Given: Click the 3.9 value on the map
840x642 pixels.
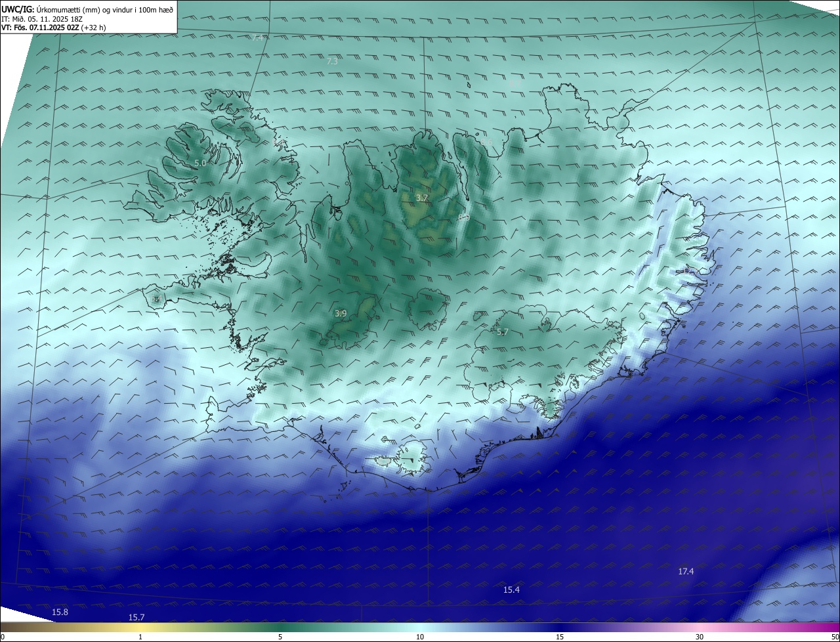Looking at the screenshot, I should pyautogui.click(x=341, y=314).
